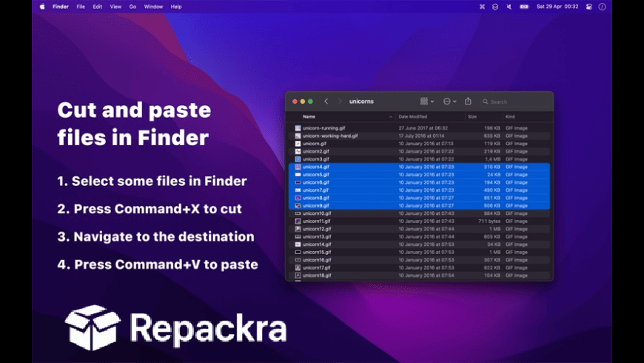Select unicorn-running.gif file name
644x363 pixels.
tap(323, 128)
